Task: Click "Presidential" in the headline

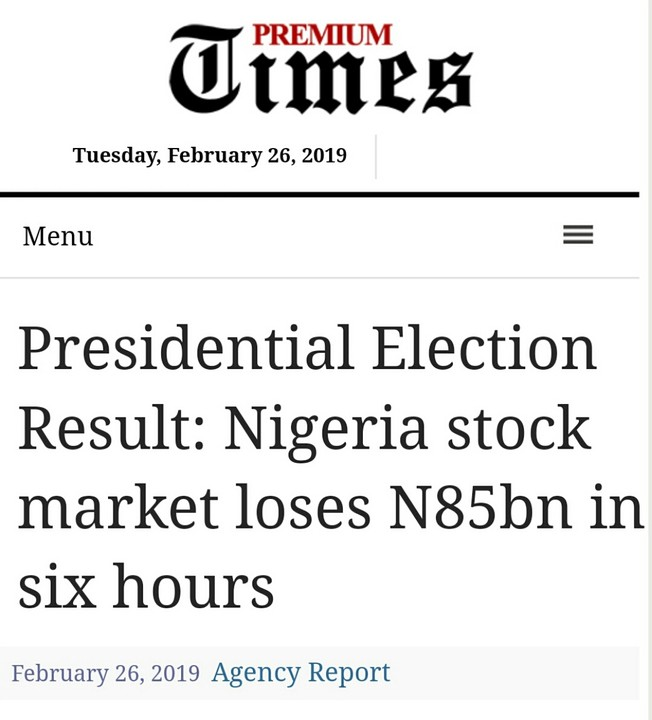Action: coord(186,348)
